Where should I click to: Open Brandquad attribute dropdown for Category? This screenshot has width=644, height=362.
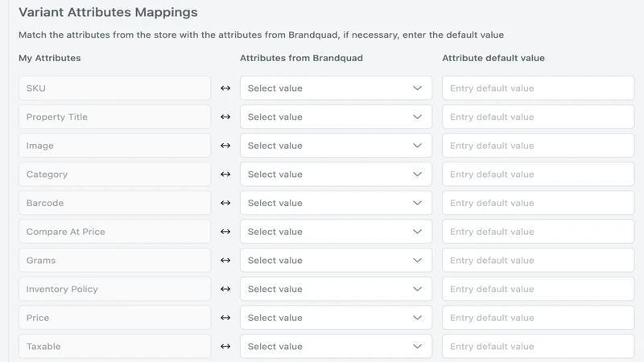336,174
